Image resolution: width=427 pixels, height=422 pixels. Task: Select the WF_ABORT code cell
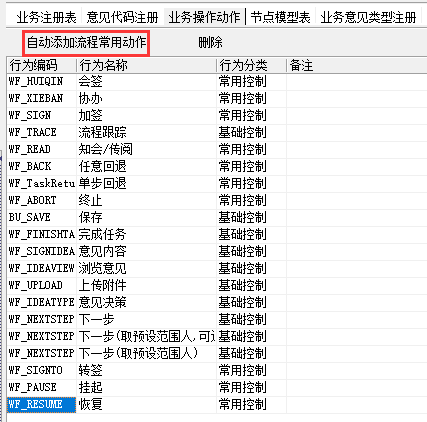(41, 201)
